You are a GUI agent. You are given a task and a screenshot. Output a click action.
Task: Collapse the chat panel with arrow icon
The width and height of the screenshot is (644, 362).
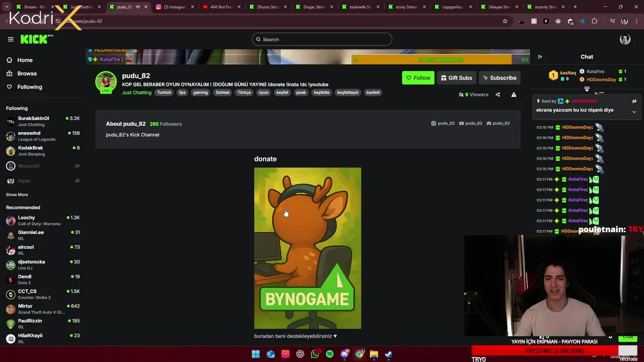[540, 57]
